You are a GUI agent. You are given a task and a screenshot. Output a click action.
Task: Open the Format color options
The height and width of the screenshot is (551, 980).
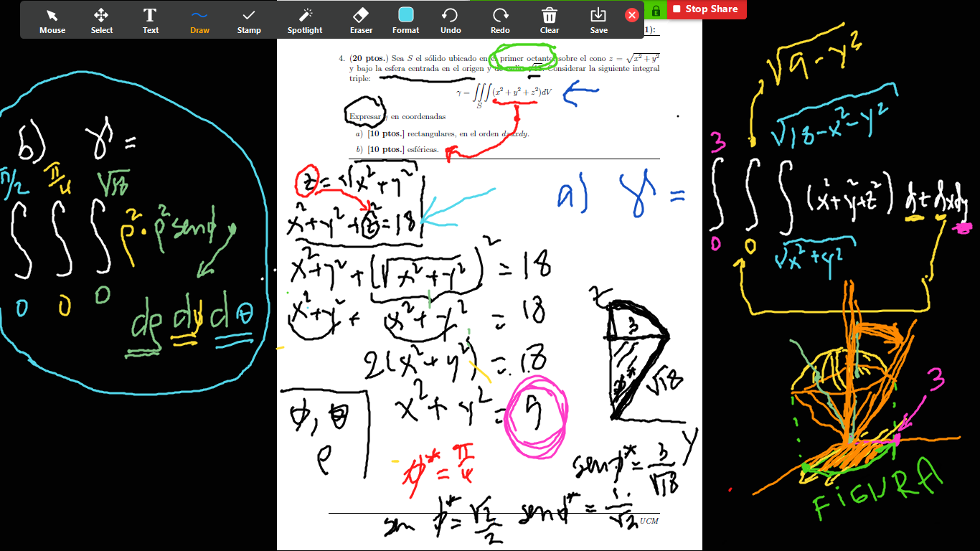(406, 21)
